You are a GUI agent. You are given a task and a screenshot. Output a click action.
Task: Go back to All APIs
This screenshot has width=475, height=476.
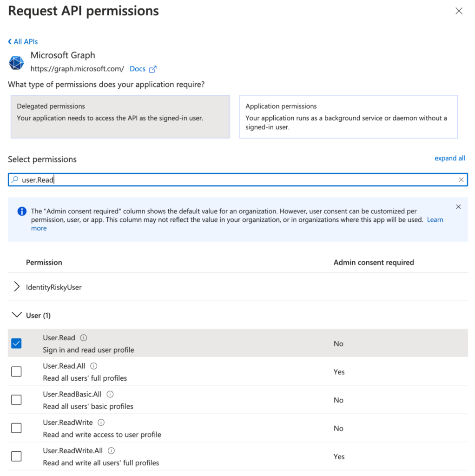tap(23, 42)
